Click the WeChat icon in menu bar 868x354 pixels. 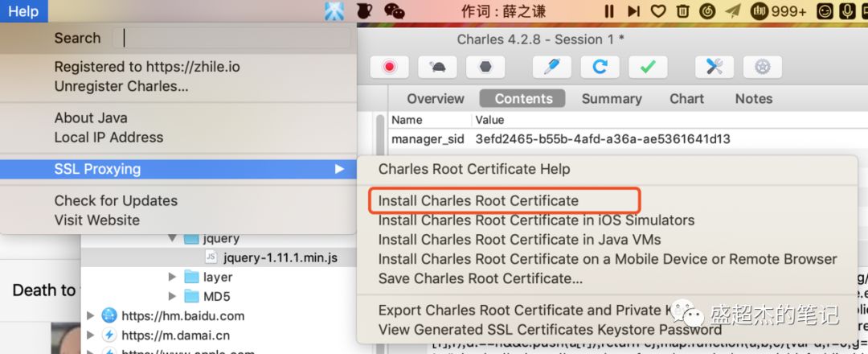point(394,11)
